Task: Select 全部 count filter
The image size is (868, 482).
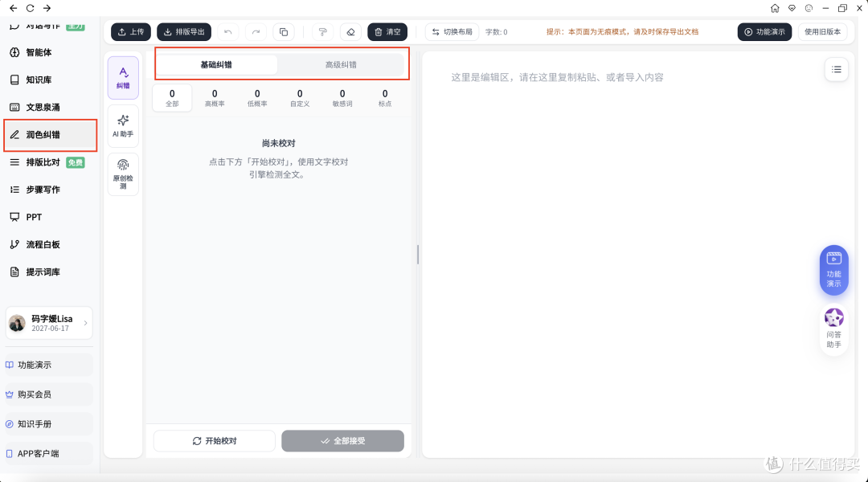Action: coord(172,98)
